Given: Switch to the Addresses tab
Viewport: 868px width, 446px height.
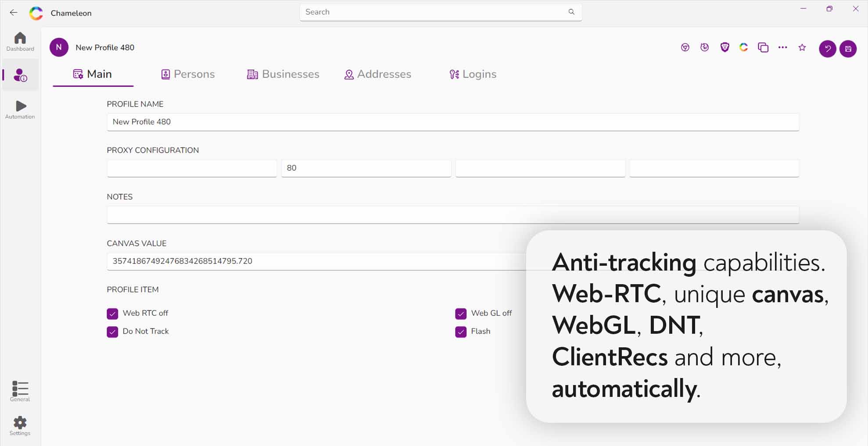Looking at the screenshot, I should [378, 74].
